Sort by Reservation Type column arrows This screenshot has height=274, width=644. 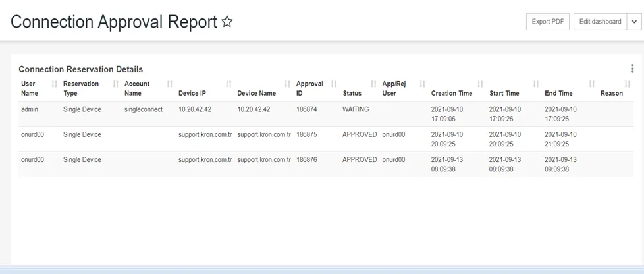click(116, 84)
